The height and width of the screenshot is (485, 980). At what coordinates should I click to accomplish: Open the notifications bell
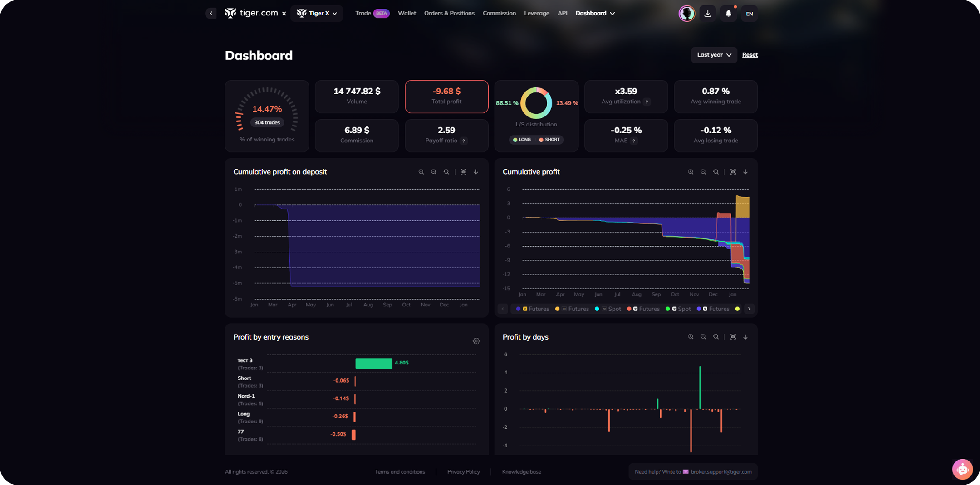tap(728, 14)
